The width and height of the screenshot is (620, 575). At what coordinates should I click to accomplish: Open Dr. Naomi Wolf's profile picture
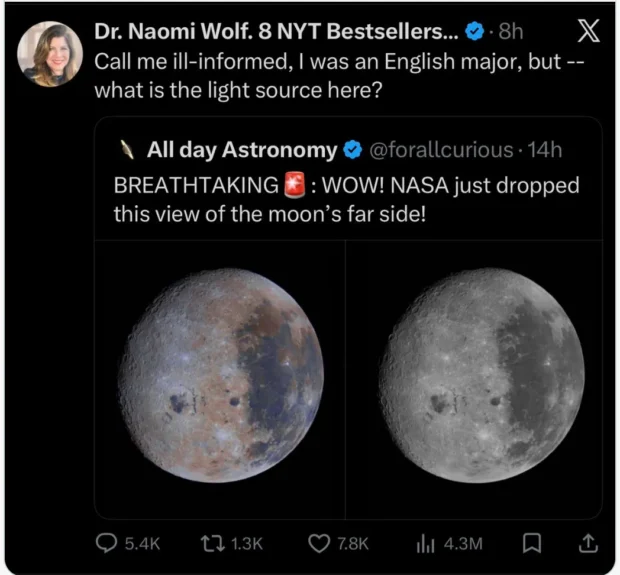[50, 54]
